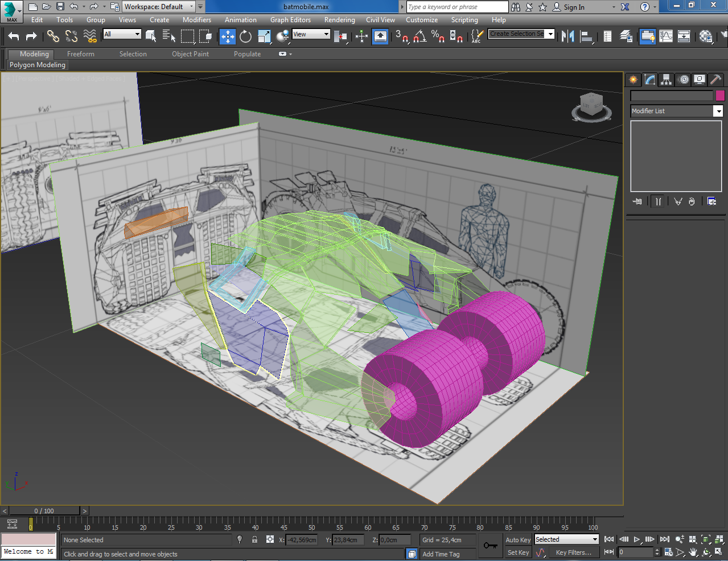The width and height of the screenshot is (728, 561).
Task: Click the Select and Link chain icon
Action: pos(53,36)
